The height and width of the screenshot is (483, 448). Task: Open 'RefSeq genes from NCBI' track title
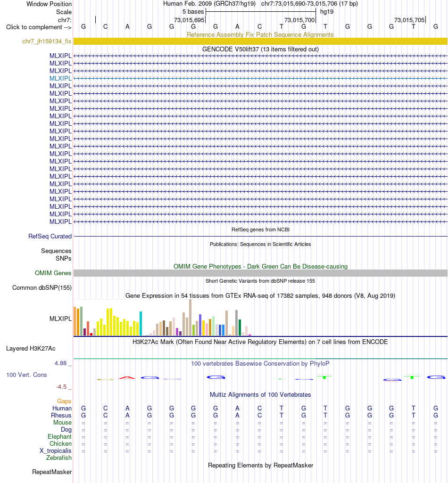pyautogui.click(x=260, y=229)
